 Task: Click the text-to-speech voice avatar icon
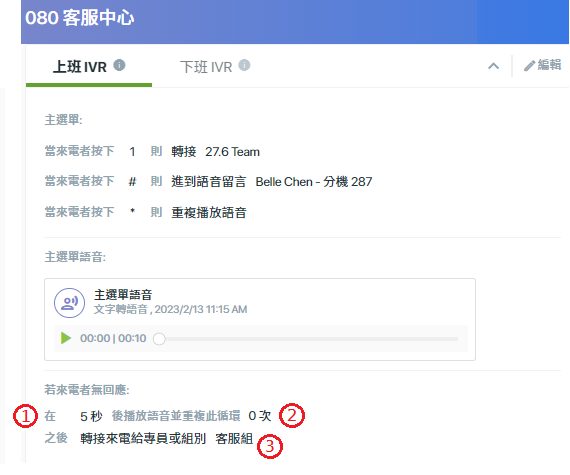[x=69, y=303]
